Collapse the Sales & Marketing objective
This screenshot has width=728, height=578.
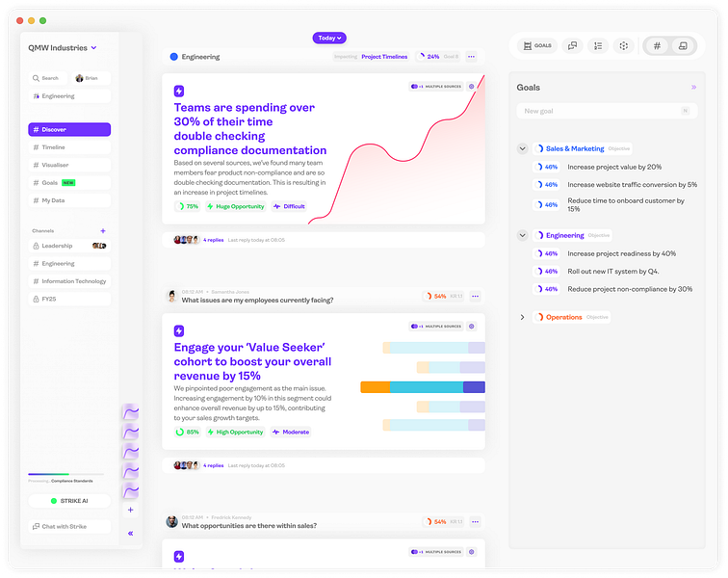pos(522,148)
